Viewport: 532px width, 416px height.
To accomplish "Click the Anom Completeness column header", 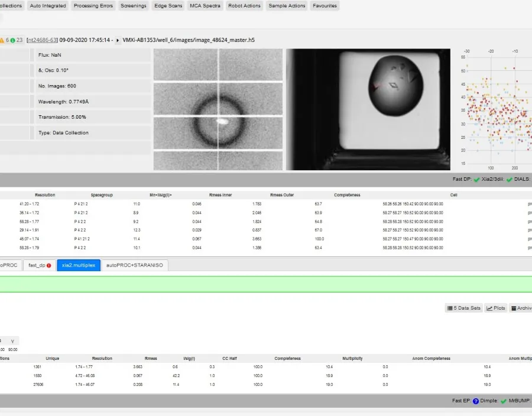I will [432, 358].
